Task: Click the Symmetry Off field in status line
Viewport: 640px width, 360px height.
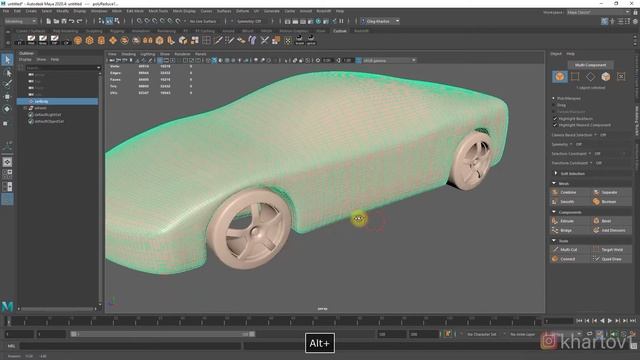Action: click(249, 21)
